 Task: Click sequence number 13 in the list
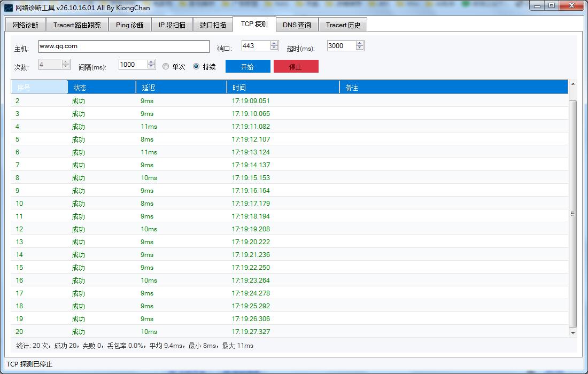pos(19,241)
